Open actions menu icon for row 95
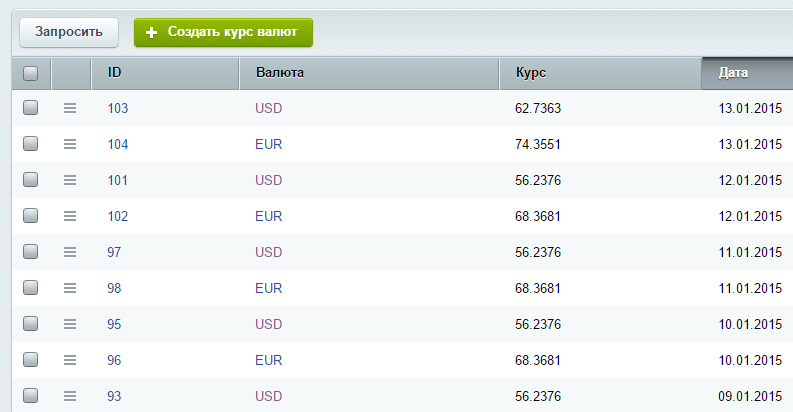Screen dimensions: 793x412 click(x=70, y=324)
